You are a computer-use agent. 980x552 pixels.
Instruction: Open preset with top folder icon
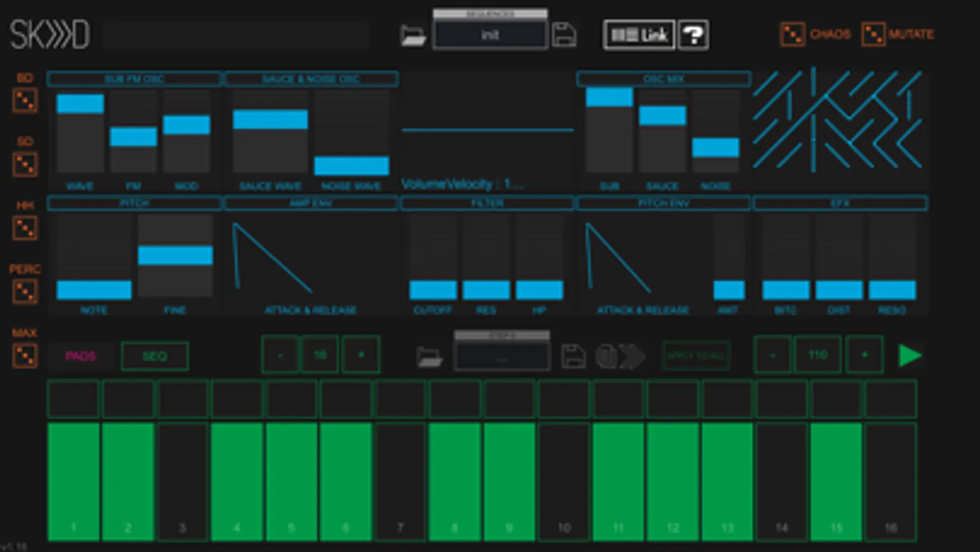pyautogui.click(x=413, y=36)
